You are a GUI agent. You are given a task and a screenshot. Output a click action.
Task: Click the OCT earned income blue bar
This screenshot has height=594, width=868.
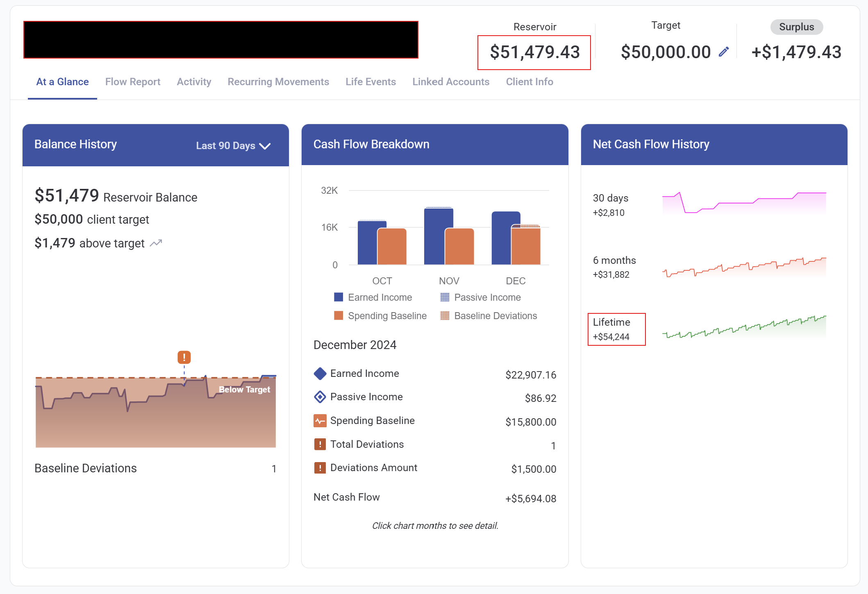click(x=367, y=243)
